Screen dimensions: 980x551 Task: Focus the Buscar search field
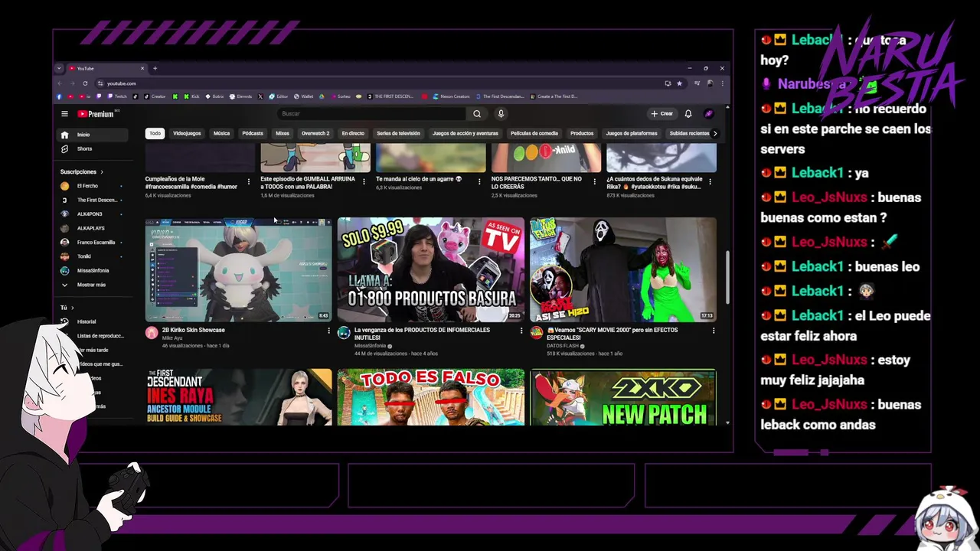click(371, 114)
